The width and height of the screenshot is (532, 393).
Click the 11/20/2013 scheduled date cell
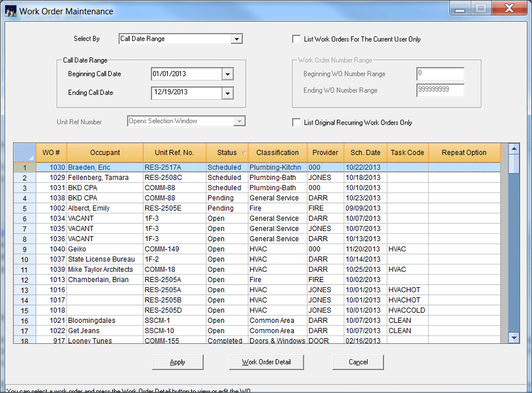365,249
